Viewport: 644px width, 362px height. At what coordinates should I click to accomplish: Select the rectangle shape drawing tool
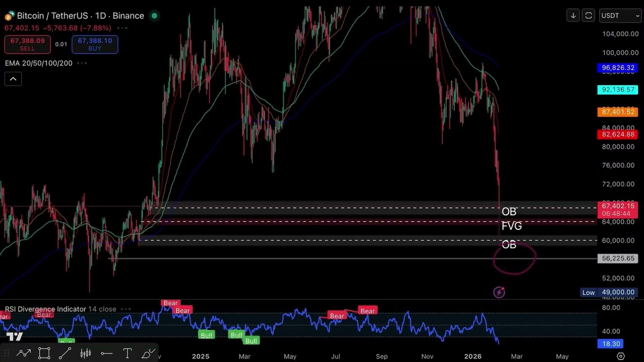44,353
